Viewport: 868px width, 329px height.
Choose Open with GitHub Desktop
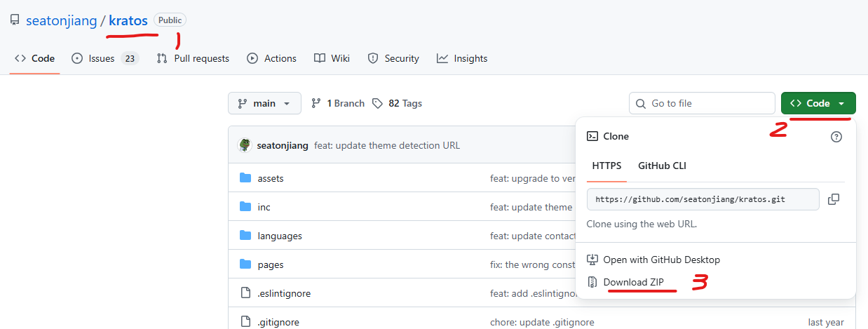pos(661,260)
